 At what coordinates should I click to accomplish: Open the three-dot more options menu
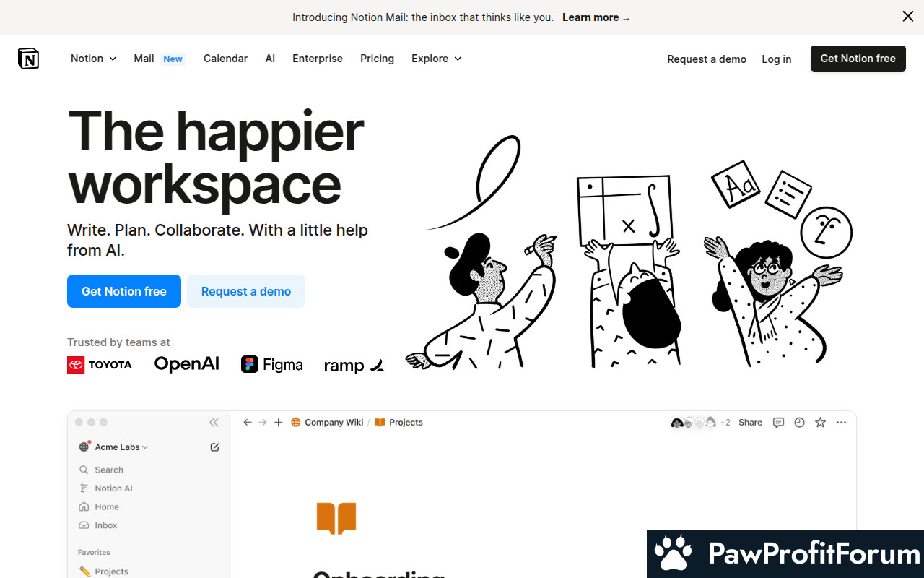click(841, 423)
